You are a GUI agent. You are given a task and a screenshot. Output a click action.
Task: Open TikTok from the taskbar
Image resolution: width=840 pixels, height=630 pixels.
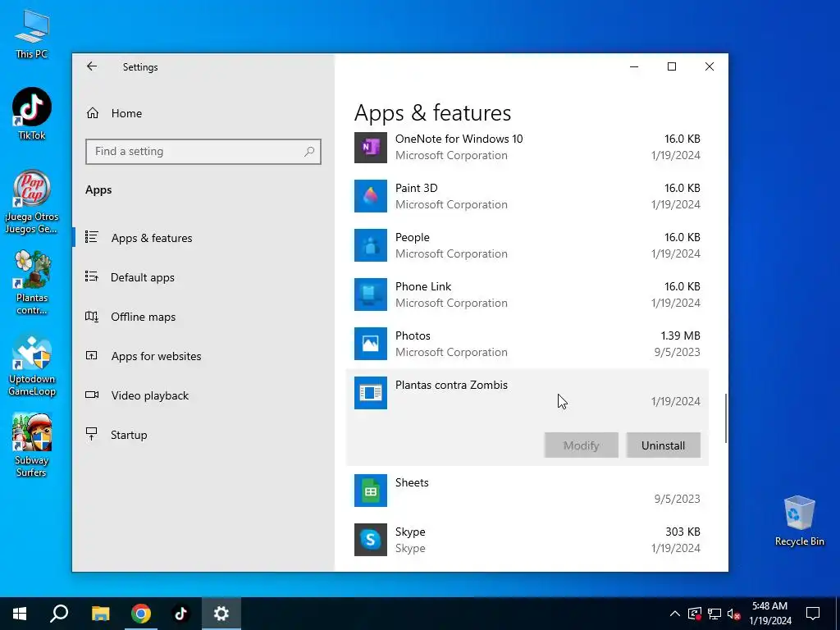(181, 614)
